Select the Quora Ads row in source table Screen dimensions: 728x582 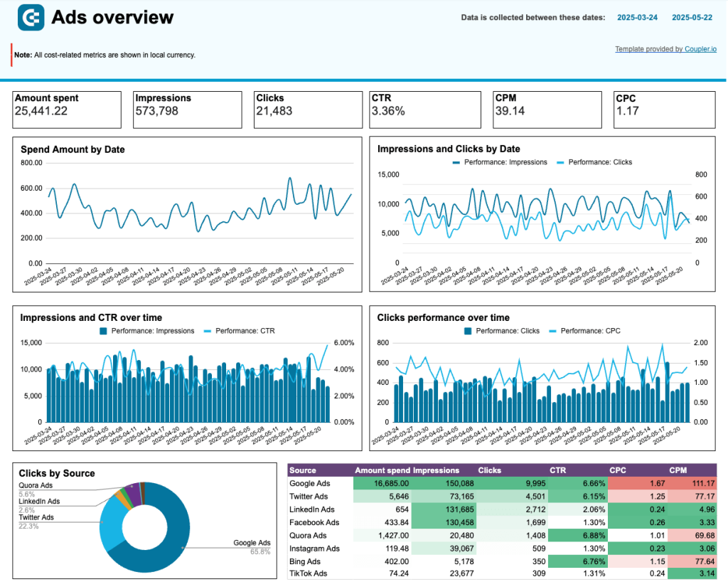(502, 535)
